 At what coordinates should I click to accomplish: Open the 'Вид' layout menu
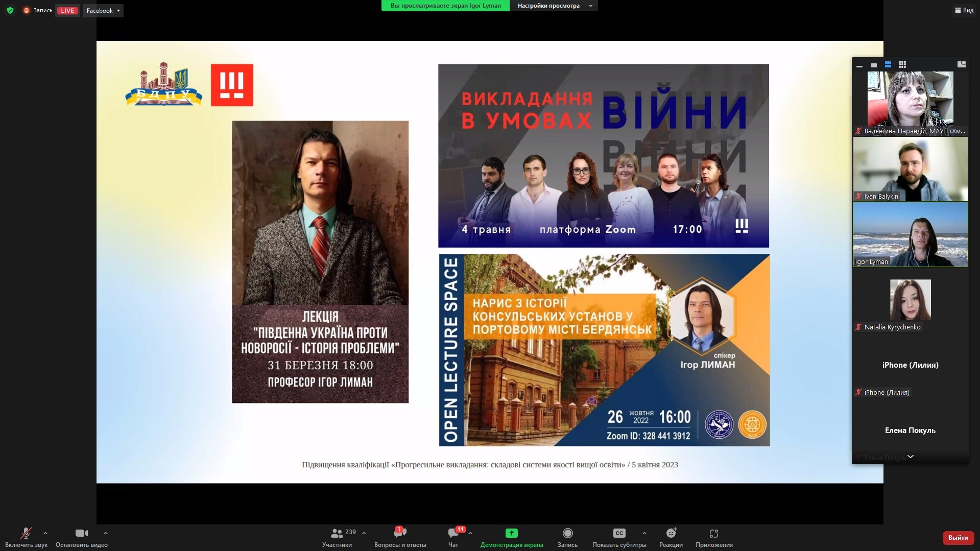click(x=964, y=10)
